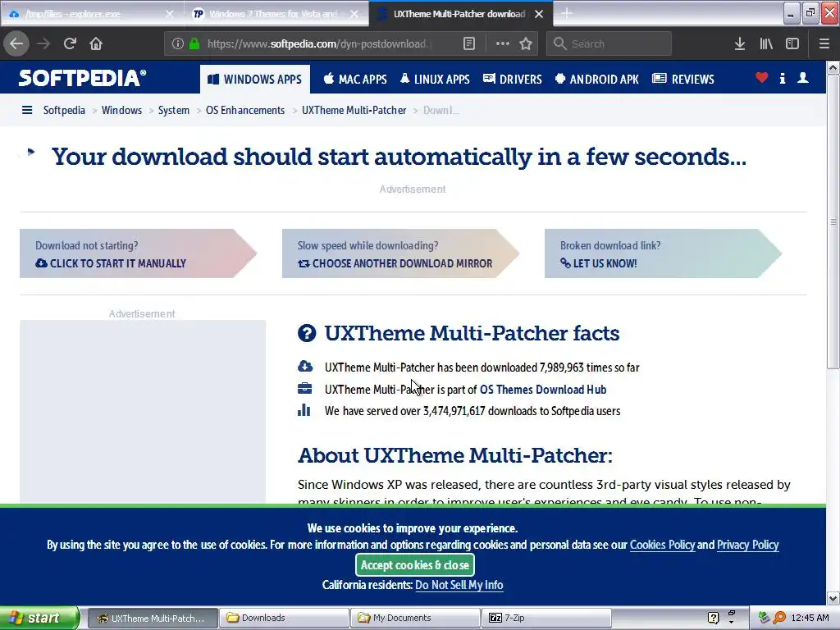Switch to UXTheme Multi-Patch taskbar window
Viewport: 840px width, 630px height.
point(153,618)
